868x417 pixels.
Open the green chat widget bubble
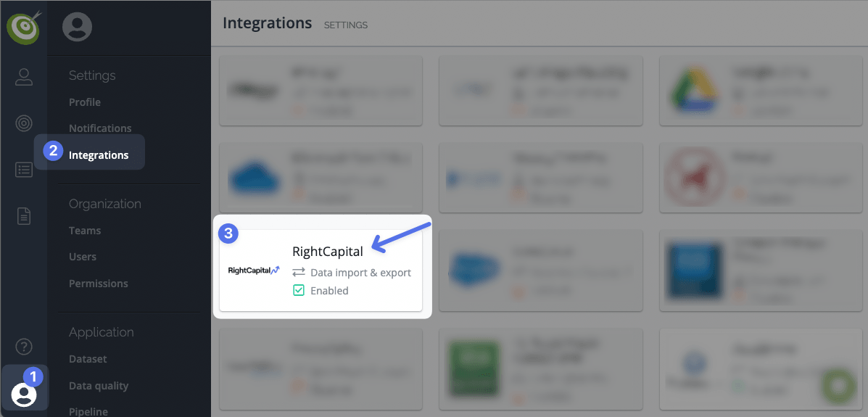[838, 385]
